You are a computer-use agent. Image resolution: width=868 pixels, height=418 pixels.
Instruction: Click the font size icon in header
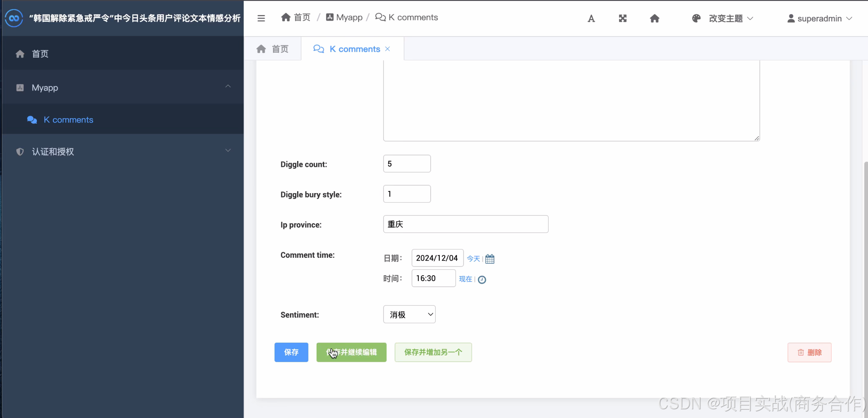tap(591, 19)
